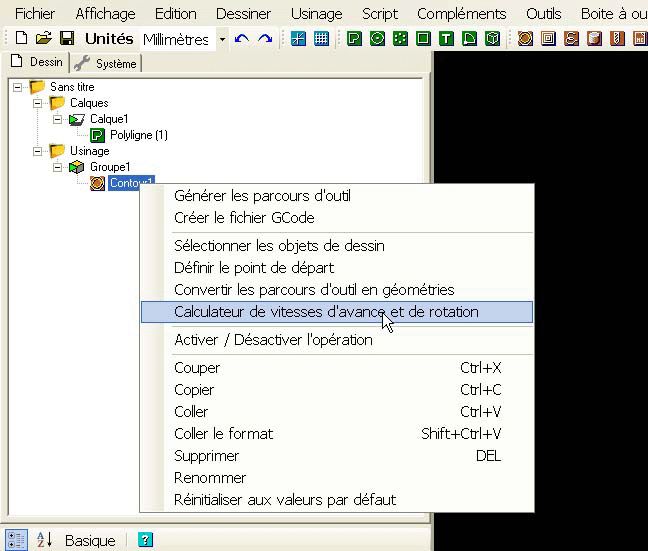Viewport: 648px width, 551px height.
Task: Select the Groupe1 item in the tree
Action: 110,167
